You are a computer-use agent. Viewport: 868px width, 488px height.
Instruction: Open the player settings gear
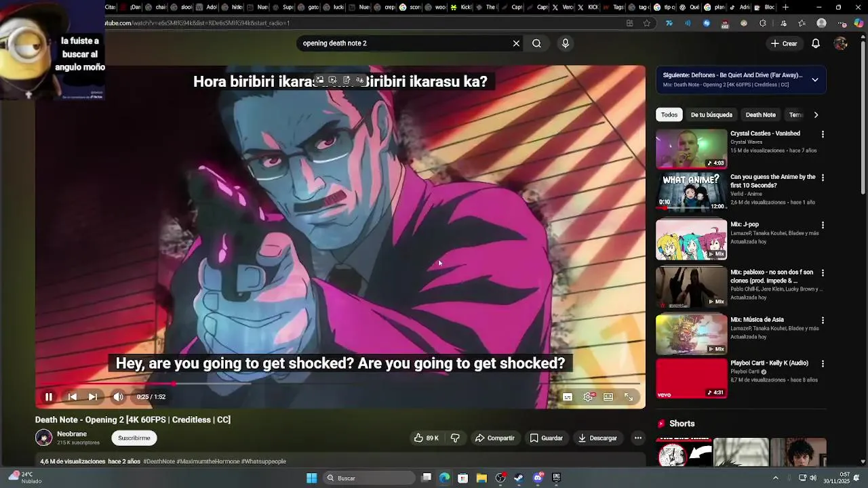click(x=588, y=397)
